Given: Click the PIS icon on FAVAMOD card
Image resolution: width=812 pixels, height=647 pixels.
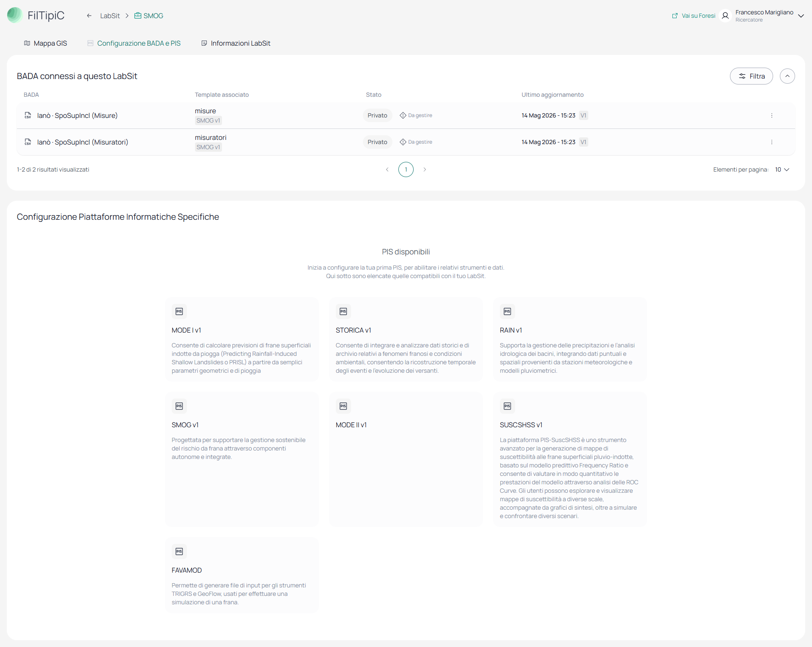Looking at the screenshot, I should click(179, 551).
